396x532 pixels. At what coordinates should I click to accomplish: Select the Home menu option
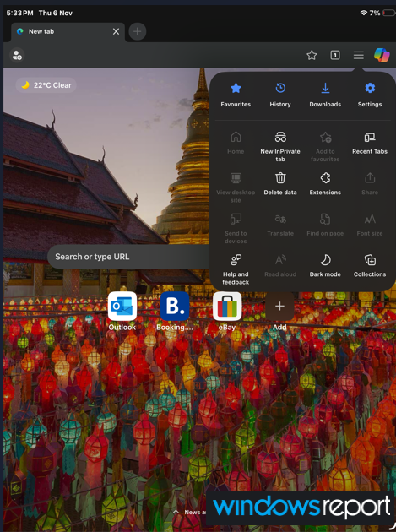click(x=236, y=143)
